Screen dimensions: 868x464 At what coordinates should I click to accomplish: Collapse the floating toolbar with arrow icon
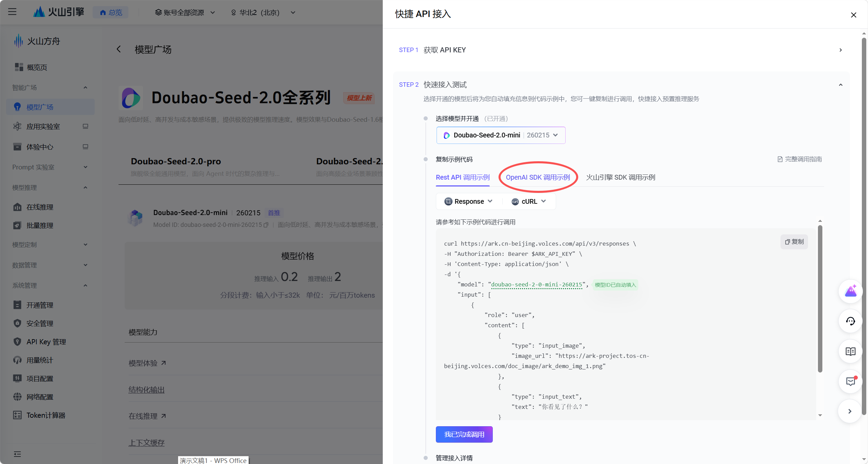click(x=850, y=411)
